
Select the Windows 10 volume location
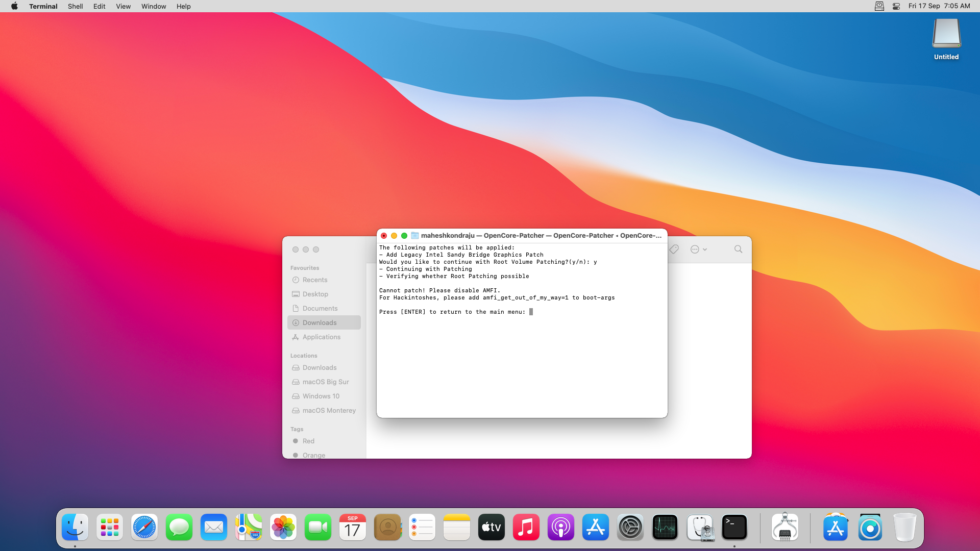(x=321, y=396)
